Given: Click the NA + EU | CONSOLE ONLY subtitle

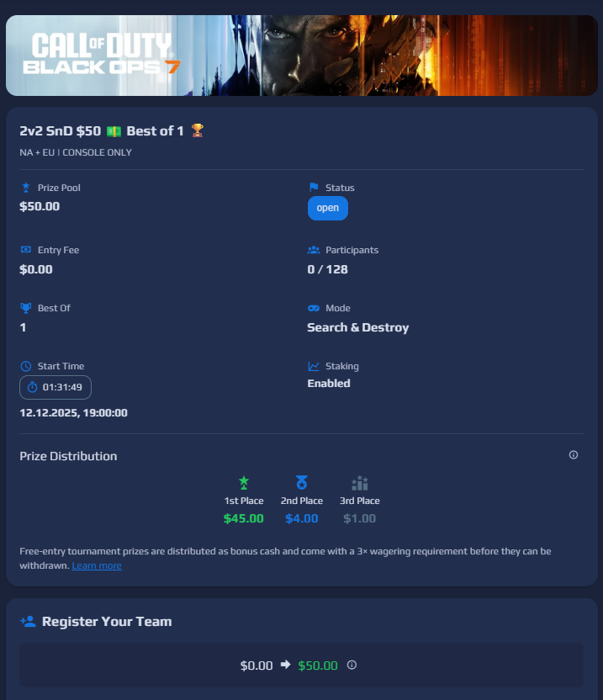Looking at the screenshot, I should [x=76, y=152].
